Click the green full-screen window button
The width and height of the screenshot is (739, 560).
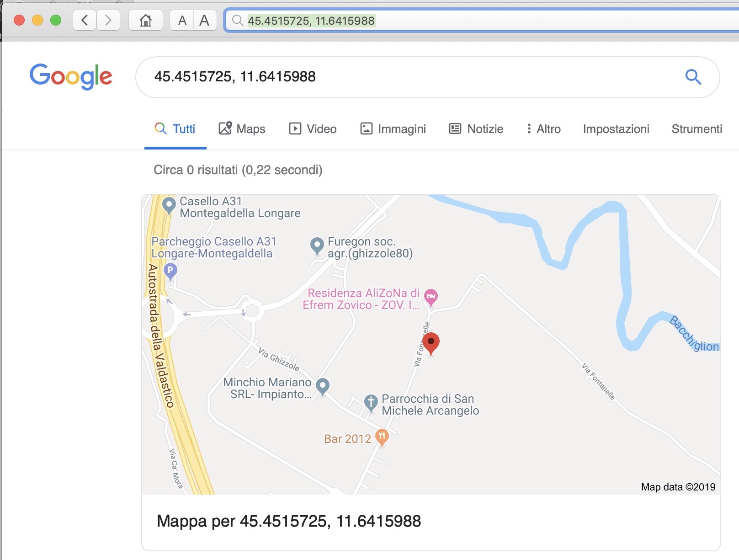56,20
